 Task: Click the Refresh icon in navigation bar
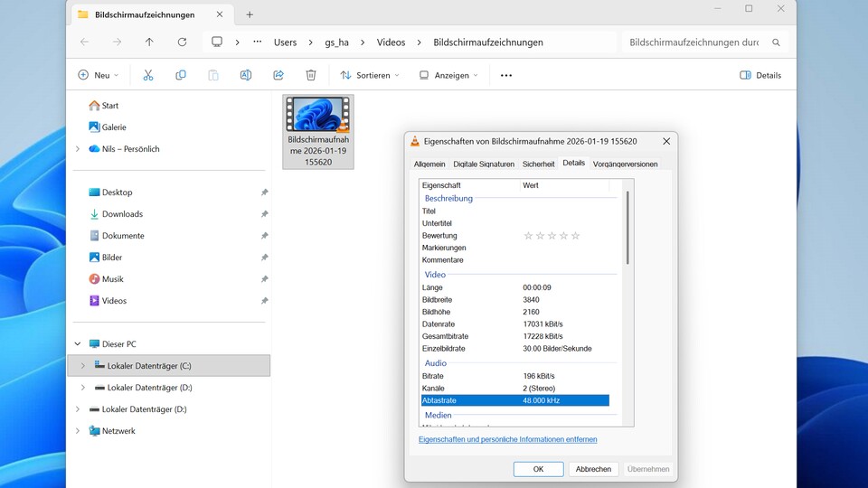coord(182,42)
